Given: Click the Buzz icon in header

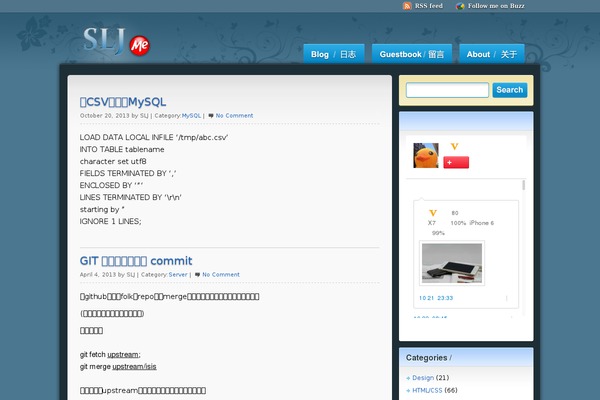Looking at the screenshot, I should [x=460, y=6].
